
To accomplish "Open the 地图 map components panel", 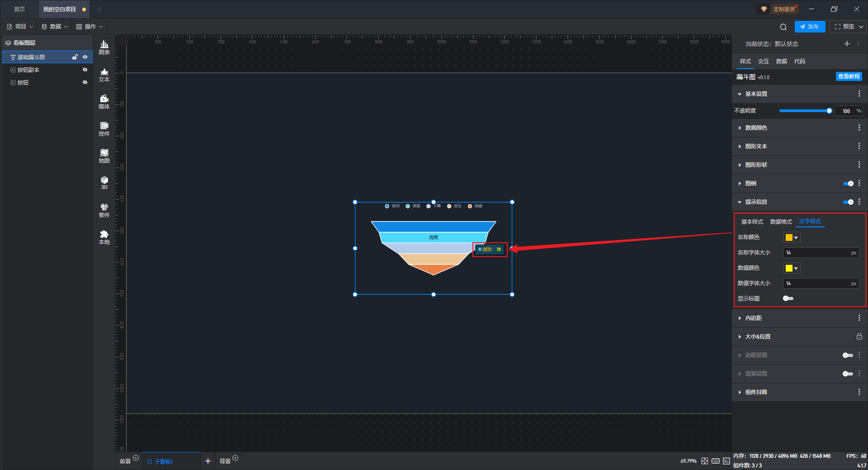I will coord(104,156).
